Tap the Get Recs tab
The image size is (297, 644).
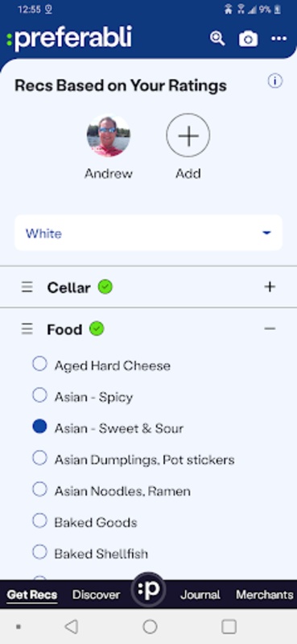coord(32,595)
